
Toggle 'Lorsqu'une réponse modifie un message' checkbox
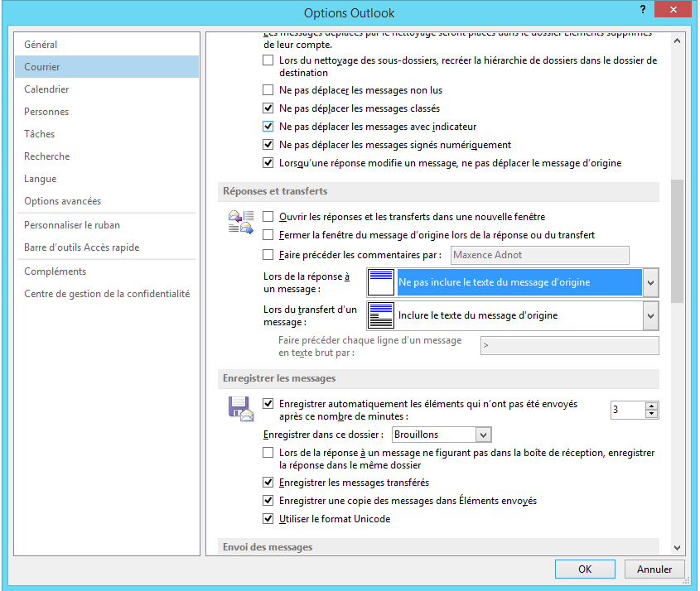(268, 163)
